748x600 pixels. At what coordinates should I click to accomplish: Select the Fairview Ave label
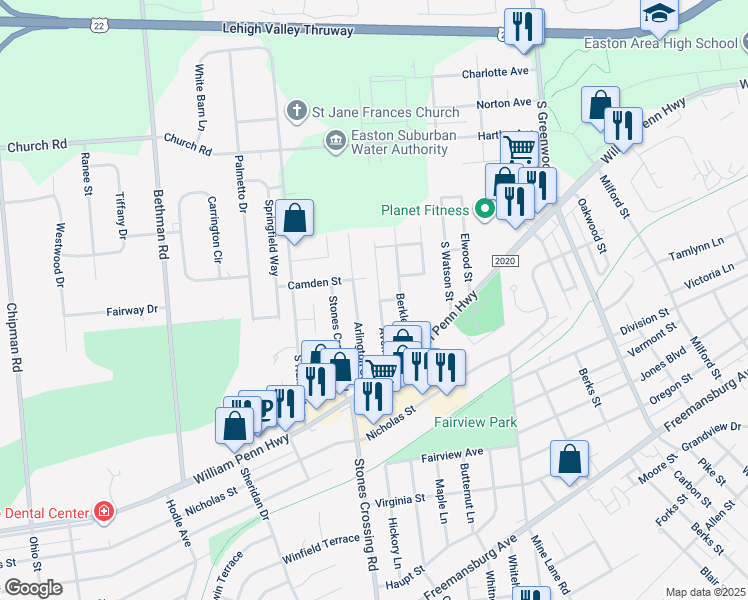[452, 455]
